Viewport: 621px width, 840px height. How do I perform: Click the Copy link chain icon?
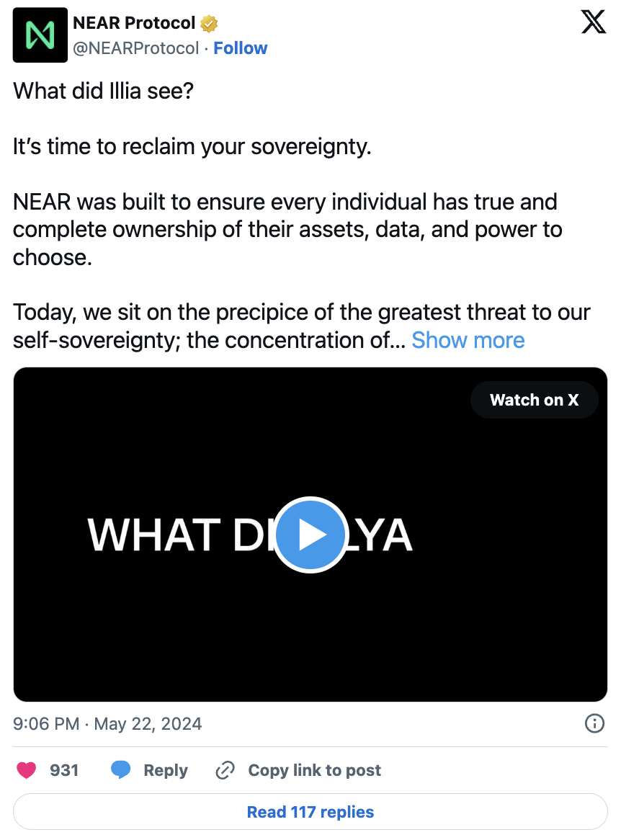225,769
